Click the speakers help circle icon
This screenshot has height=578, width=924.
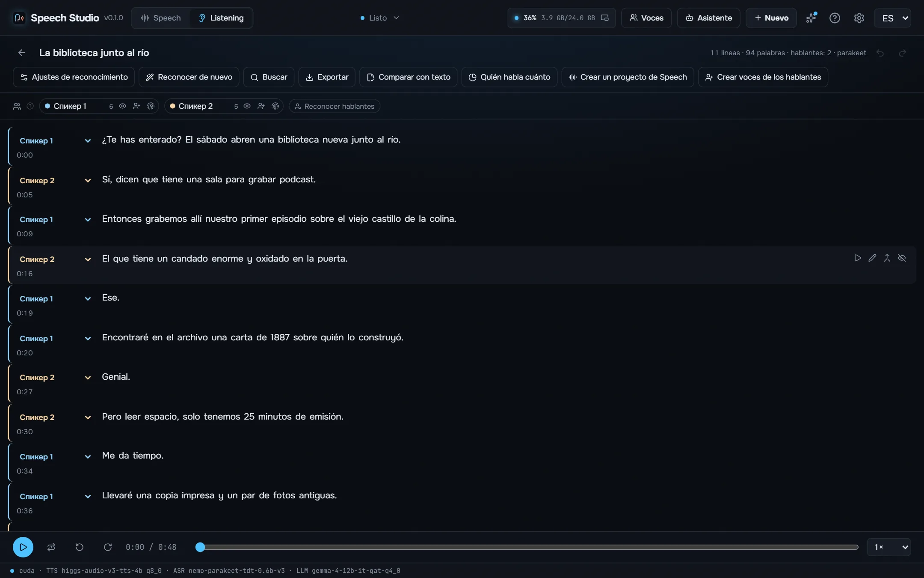(30, 106)
